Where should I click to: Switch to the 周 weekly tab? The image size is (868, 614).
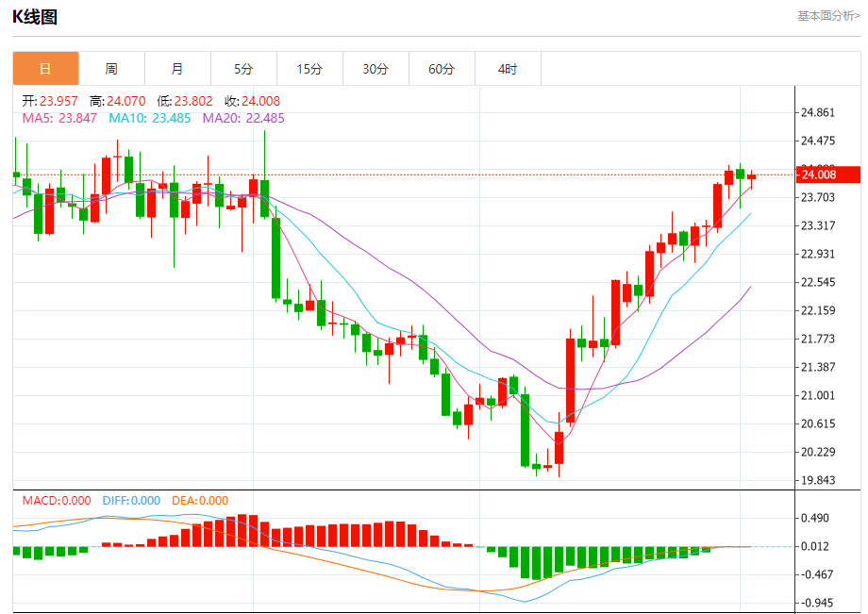click(111, 69)
